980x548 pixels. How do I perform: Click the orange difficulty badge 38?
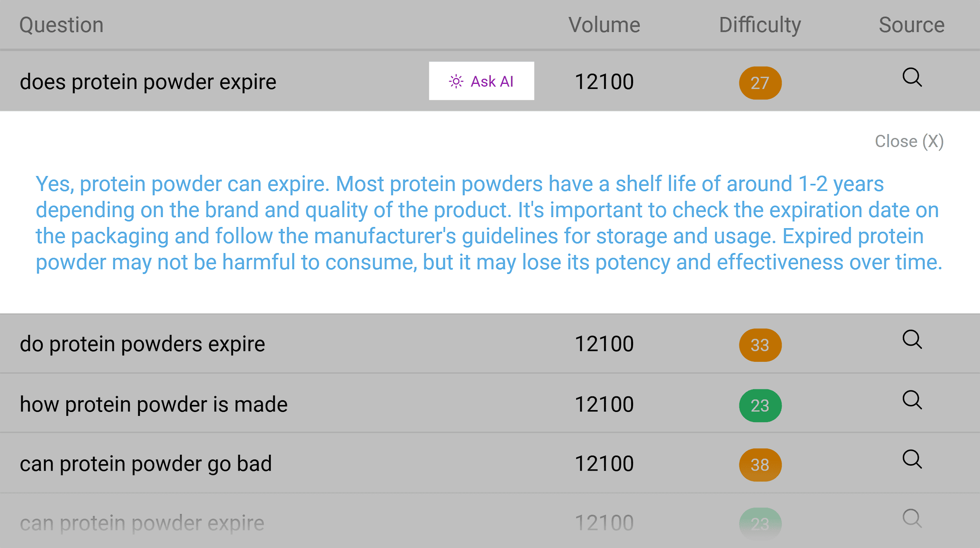pos(760,465)
